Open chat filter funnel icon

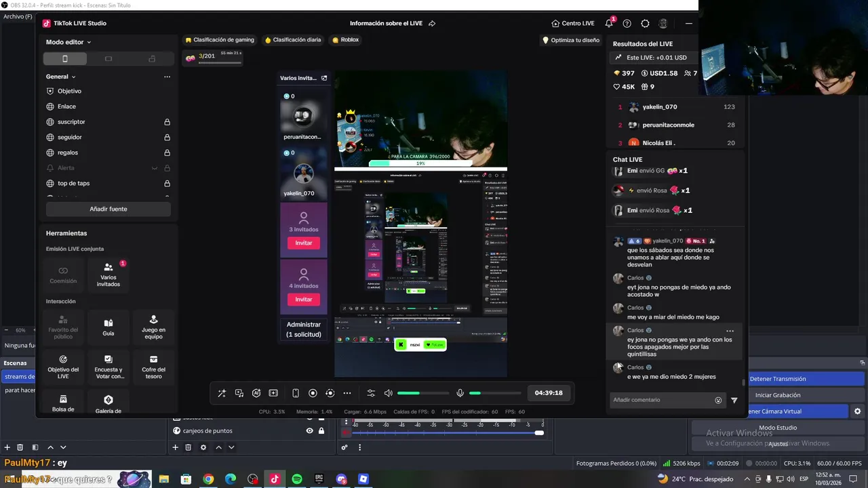tap(734, 401)
